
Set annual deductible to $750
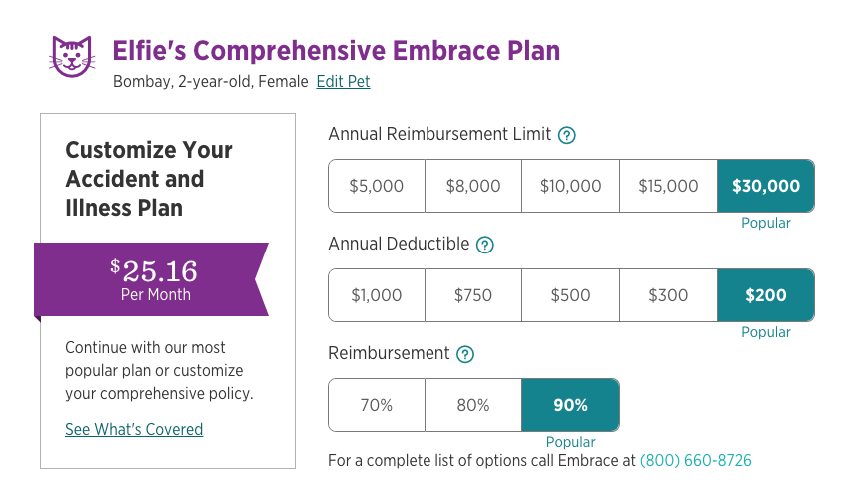coord(473,295)
